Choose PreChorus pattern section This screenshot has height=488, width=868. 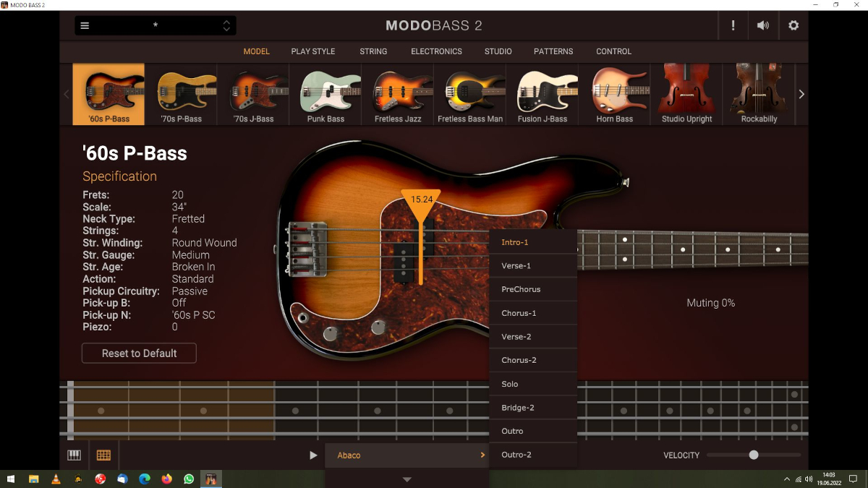(x=533, y=289)
